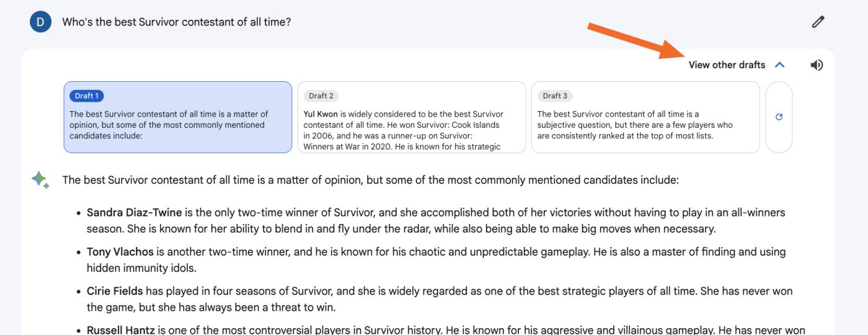Click Russell Hantz bold name
This screenshot has height=335, width=868.
tap(121, 330)
